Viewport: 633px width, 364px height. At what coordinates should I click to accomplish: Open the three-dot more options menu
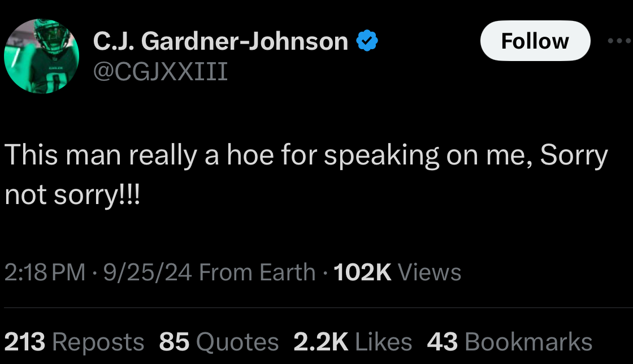[621, 41]
